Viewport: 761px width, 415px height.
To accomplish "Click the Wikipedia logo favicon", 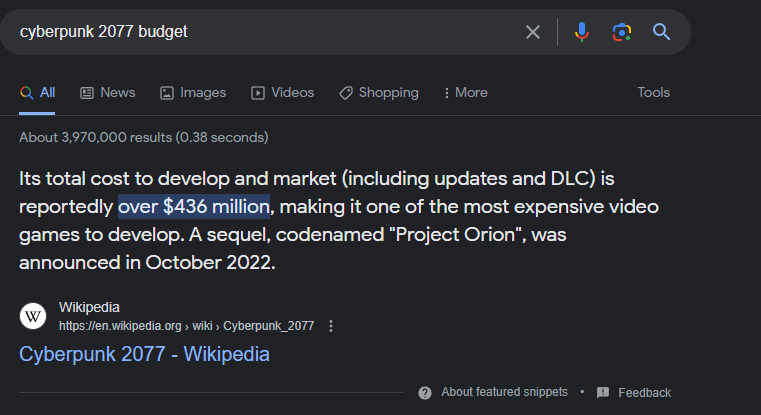I will 33,316.
